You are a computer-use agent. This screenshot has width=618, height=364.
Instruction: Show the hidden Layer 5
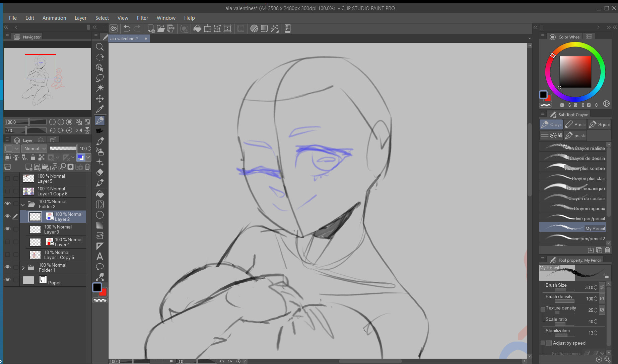point(7,178)
